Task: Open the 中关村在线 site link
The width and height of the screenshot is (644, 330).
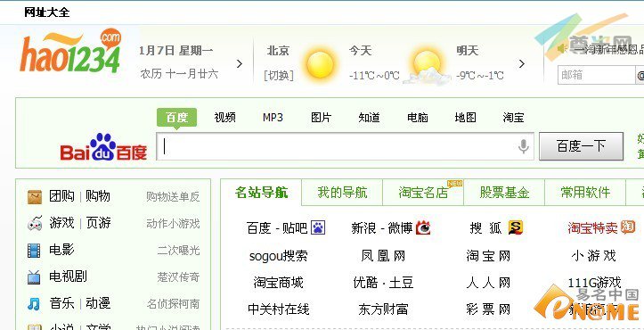Action: [x=278, y=309]
